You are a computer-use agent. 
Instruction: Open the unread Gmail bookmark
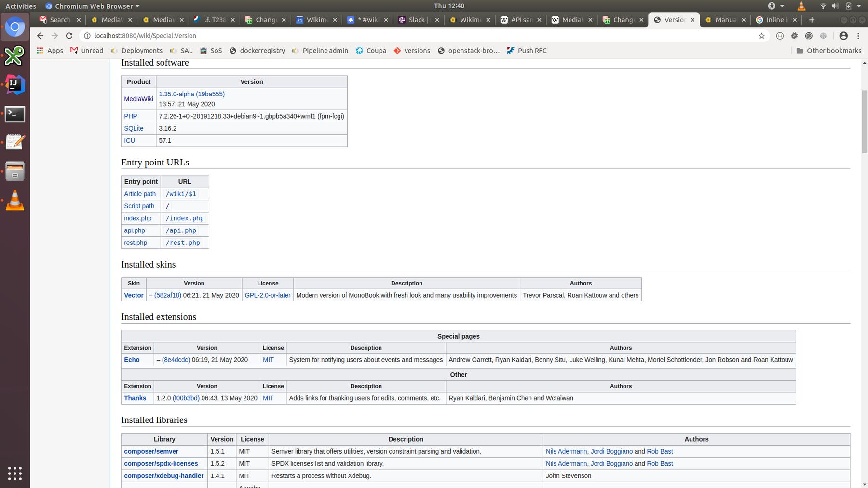(x=87, y=50)
